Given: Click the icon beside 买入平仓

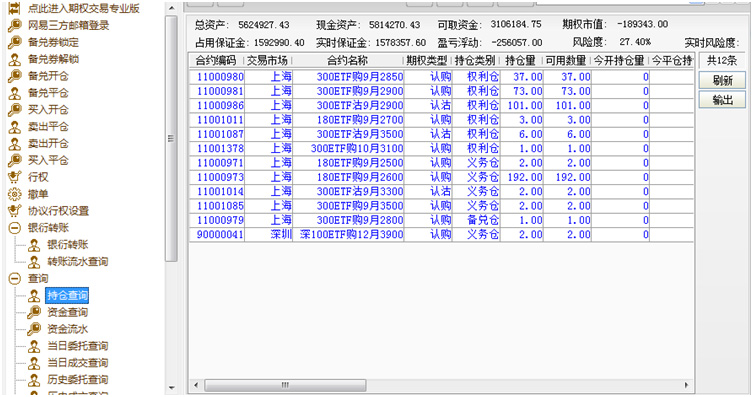Looking at the screenshot, I should coord(15,160).
